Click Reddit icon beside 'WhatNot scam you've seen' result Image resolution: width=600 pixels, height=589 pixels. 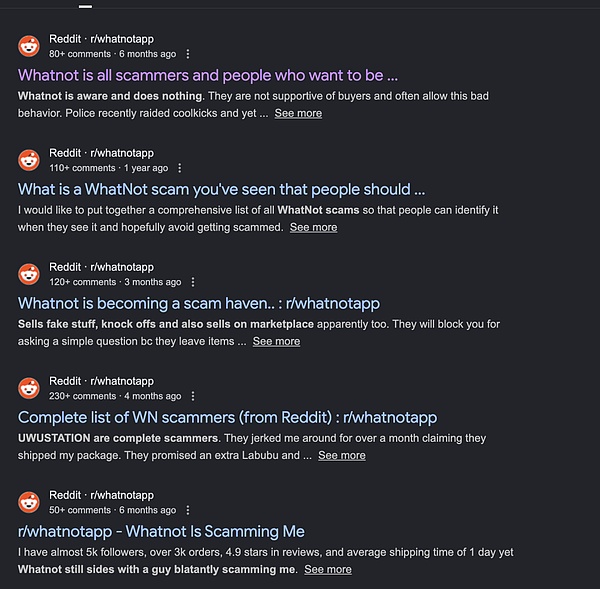click(29, 160)
